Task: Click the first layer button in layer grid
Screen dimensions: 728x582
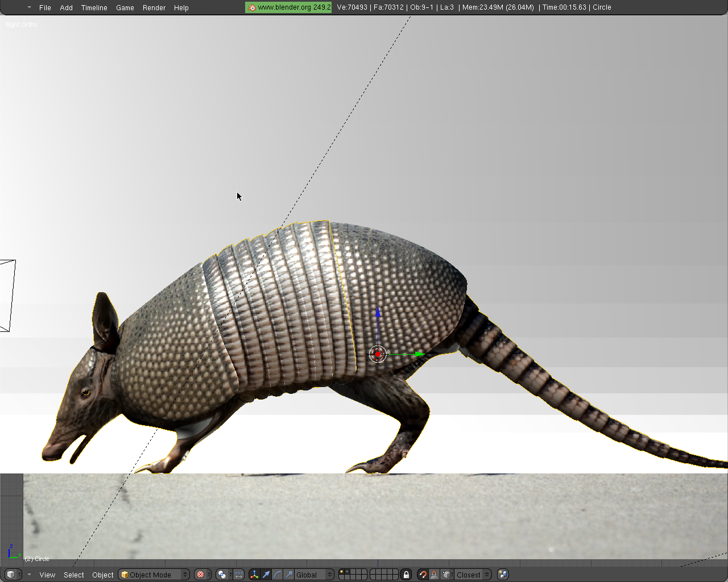Action: point(342,572)
